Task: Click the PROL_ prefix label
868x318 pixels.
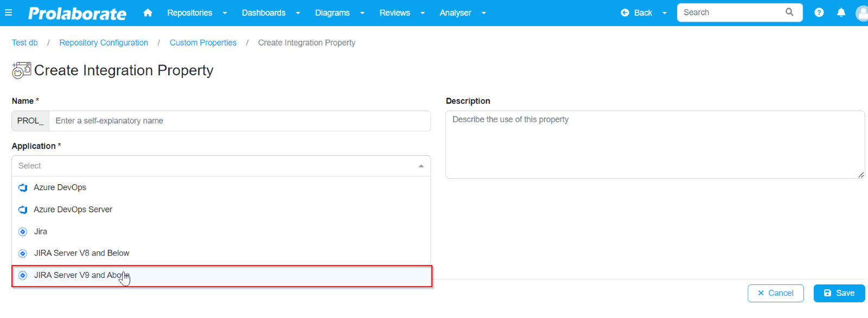Action: 30,121
